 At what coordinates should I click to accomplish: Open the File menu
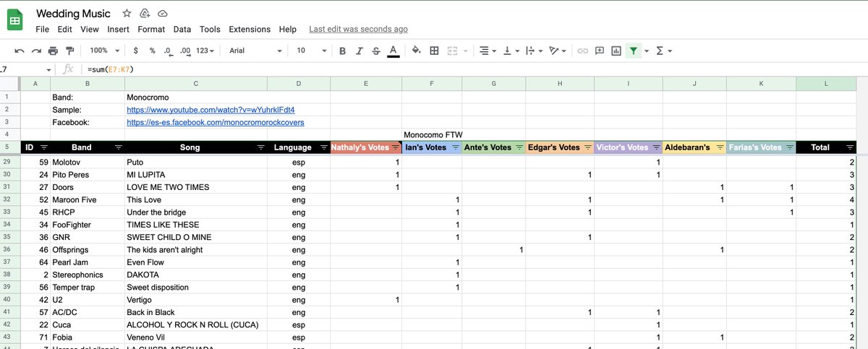click(43, 30)
